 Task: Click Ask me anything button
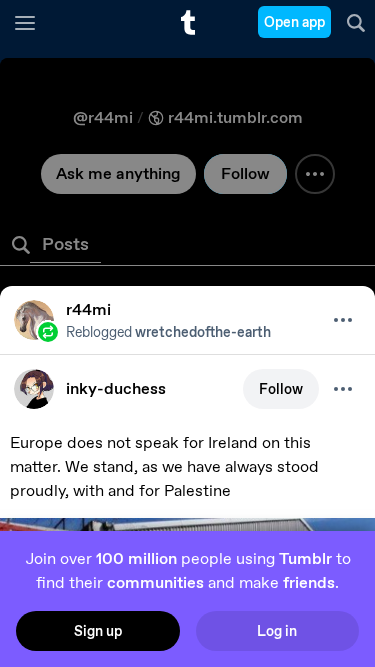pos(118,174)
